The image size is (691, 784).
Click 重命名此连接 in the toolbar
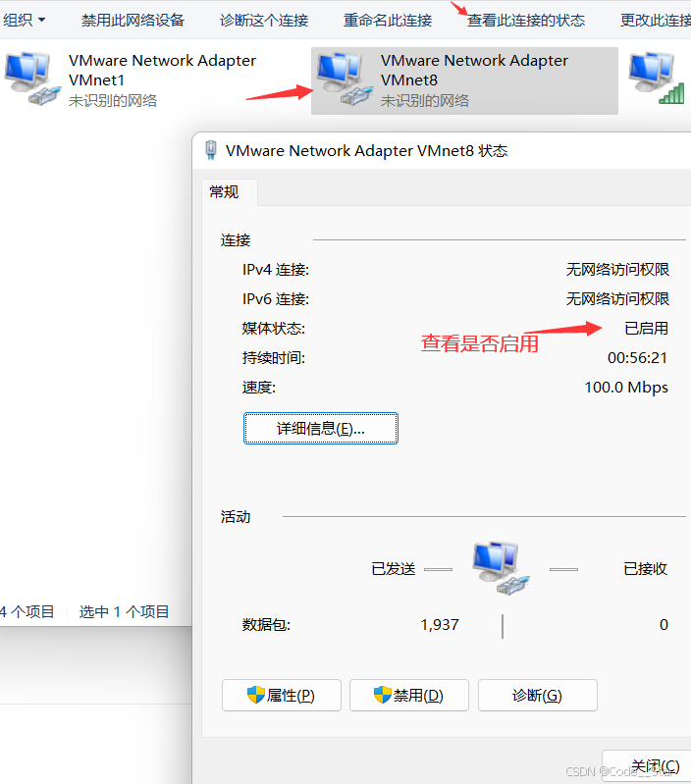click(x=388, y=20)
